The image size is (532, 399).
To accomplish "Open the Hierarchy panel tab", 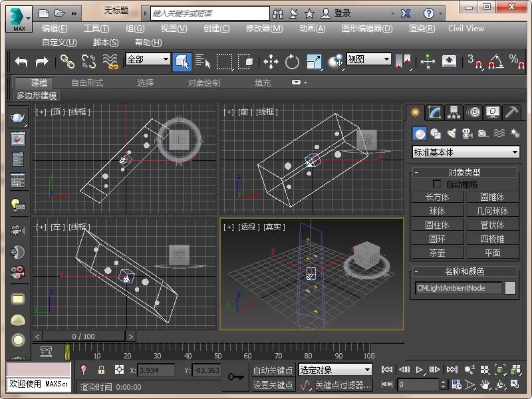I will (454, 112).
